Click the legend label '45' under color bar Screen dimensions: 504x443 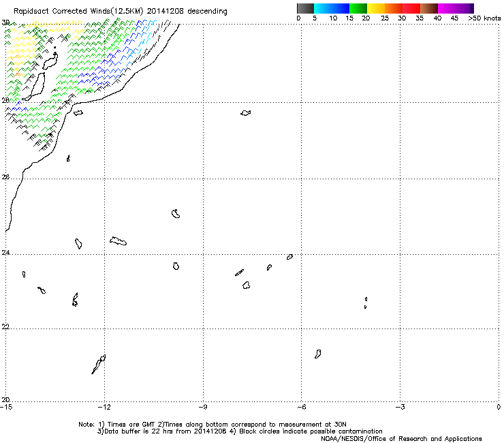(x=454, y=18)
